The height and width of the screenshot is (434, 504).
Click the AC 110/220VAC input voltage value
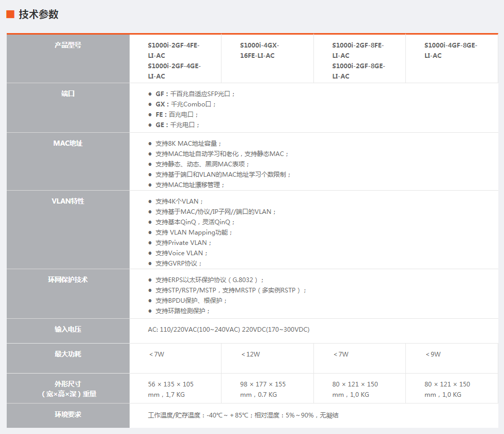(x=229, y=330)
